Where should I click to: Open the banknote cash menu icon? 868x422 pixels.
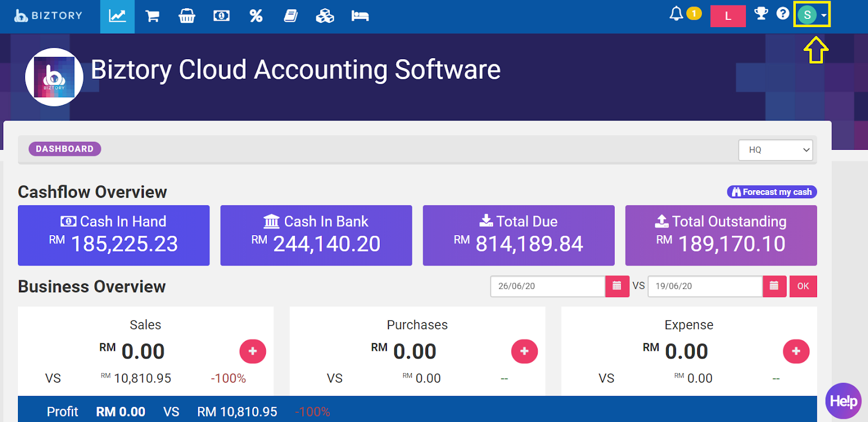(221, 16)
